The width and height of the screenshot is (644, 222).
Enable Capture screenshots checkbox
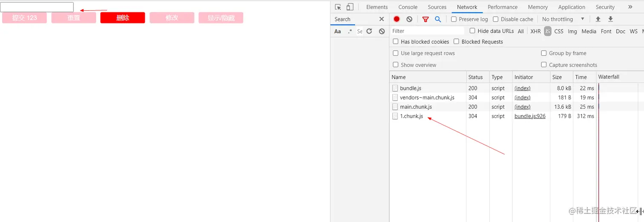[544, 65]
